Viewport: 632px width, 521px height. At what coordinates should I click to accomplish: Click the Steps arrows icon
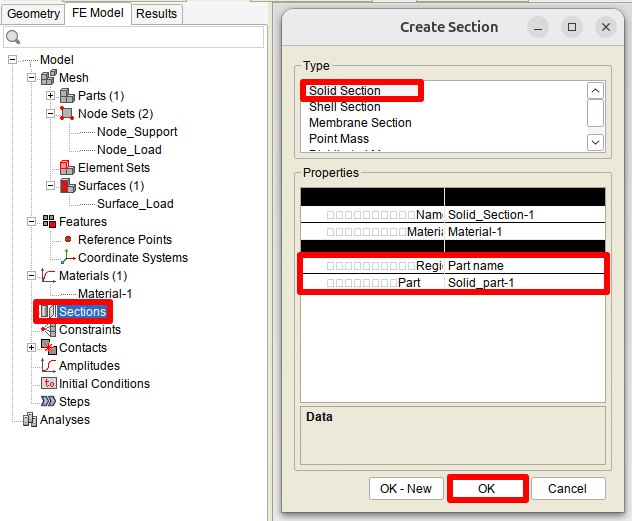49,401
